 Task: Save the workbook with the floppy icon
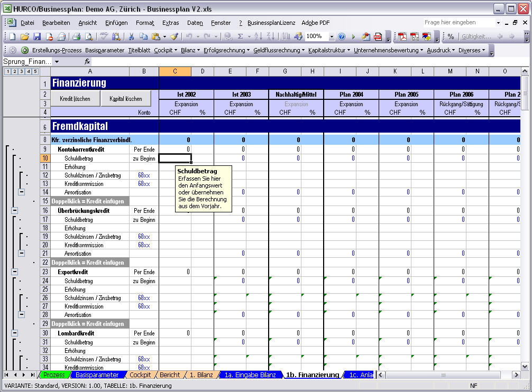[x=37, y=36]
